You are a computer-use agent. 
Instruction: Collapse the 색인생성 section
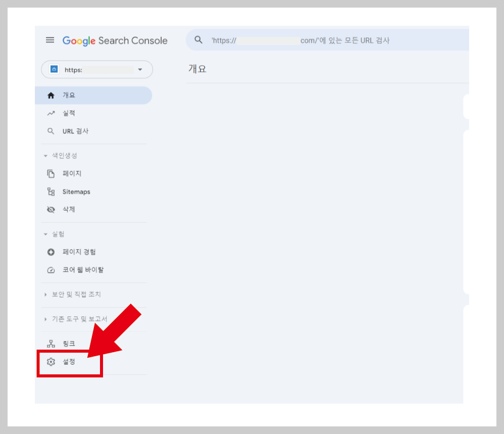[x=45, y=156]
